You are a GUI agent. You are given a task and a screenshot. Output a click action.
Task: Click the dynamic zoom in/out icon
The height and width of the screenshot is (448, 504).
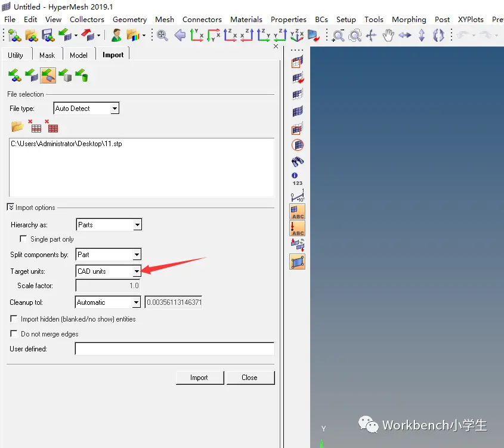pyautogui.click(x=338, y=35)
